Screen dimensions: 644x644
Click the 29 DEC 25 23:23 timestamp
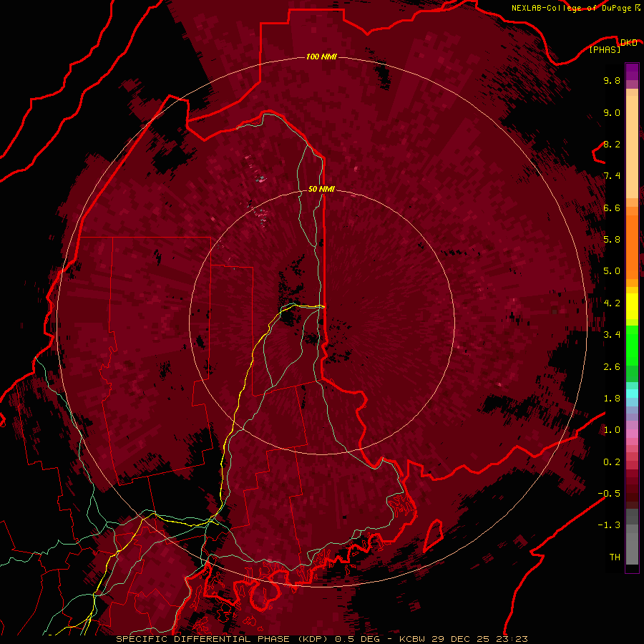pyautogui.click(x=479, y=639)
